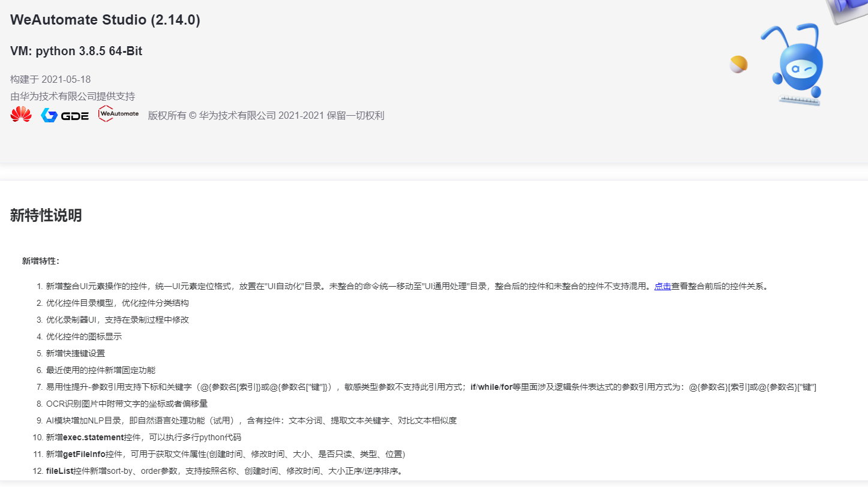Click item 优化控件目录模型
Image resolution: width=868 pixels, height=487 pixels.
click(x=118, y=303)
